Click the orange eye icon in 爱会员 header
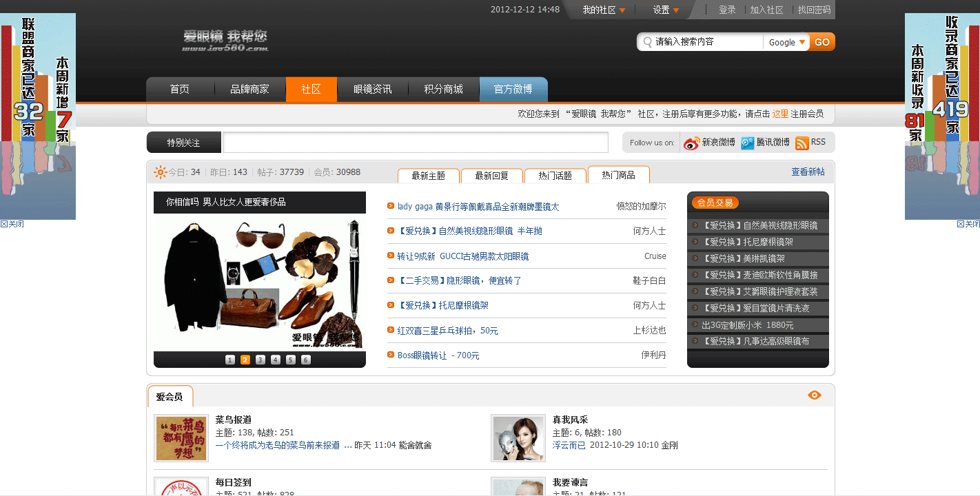Viewport: 980px width, 496px height. point(815,395)
